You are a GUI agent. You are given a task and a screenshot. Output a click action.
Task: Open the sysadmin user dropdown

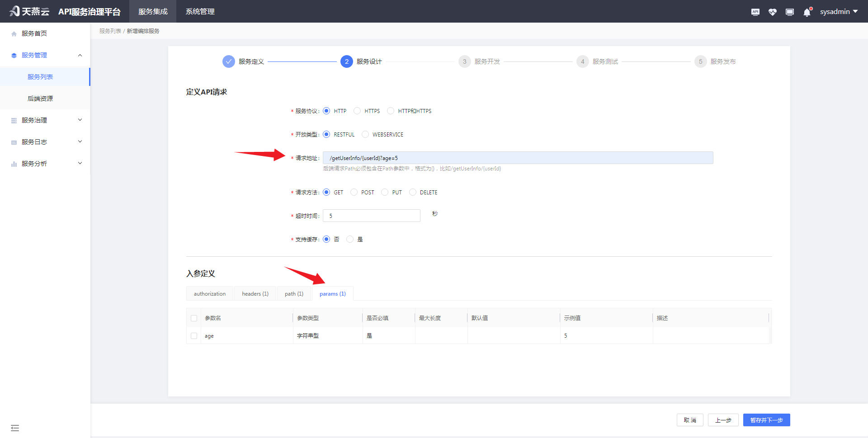839,11
